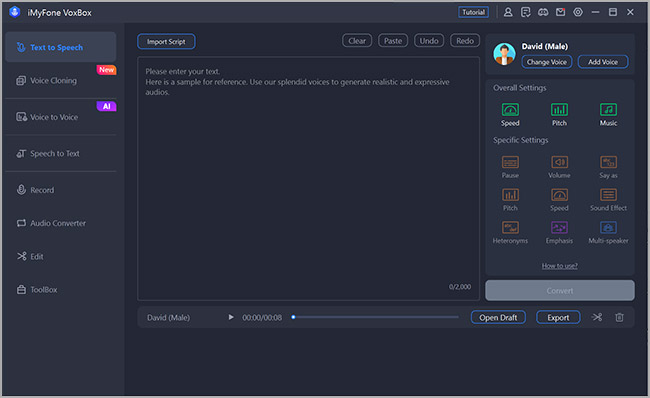Image resolution: width=650 pixels, height=398 pixels.
Task: Click the 0/2,000 character counter
Action: (x=460, y=286)
